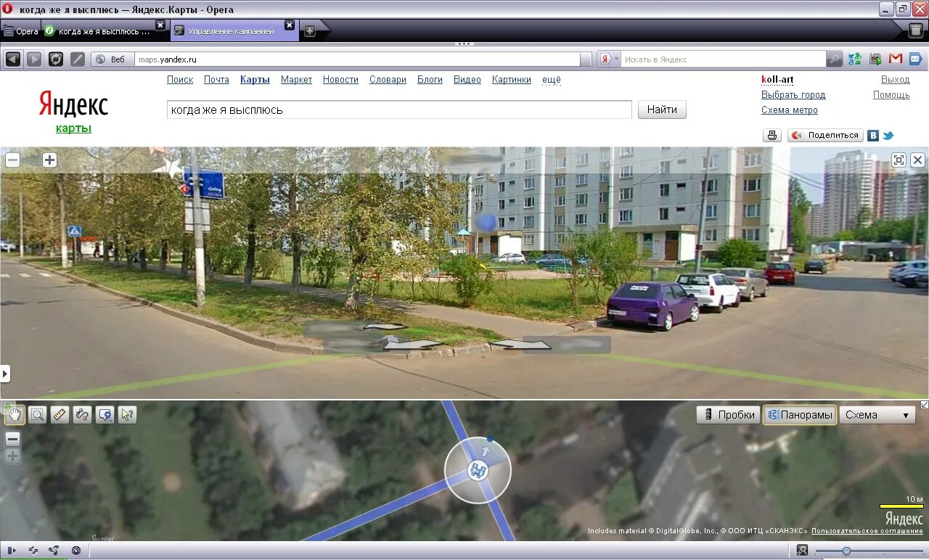Focus the browser address bar
Image resolution: width=929 pixels, height=560 pixels.
click(x=357, y=59)
